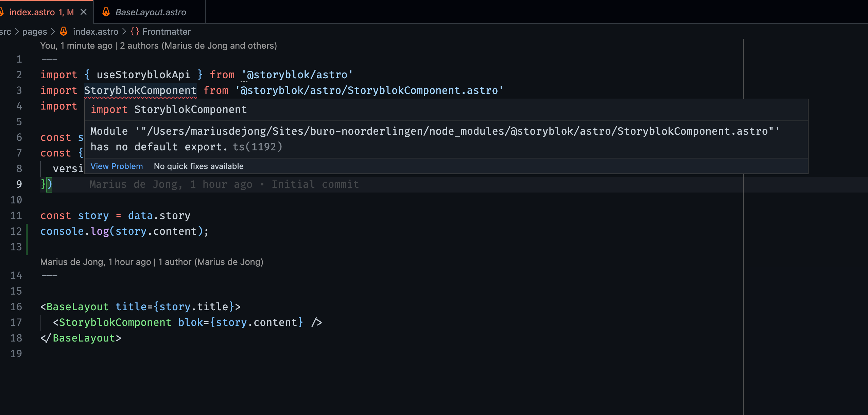Viewport: 868px width, 415px height.
Task: Click the Astro file icon beside index.astro breadcrumb
Action: click(64, 31)
